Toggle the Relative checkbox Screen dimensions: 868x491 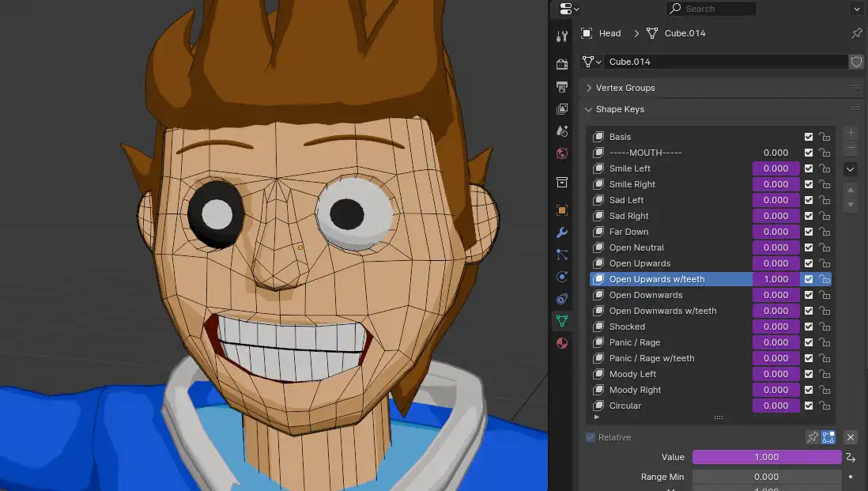[591, 437]
